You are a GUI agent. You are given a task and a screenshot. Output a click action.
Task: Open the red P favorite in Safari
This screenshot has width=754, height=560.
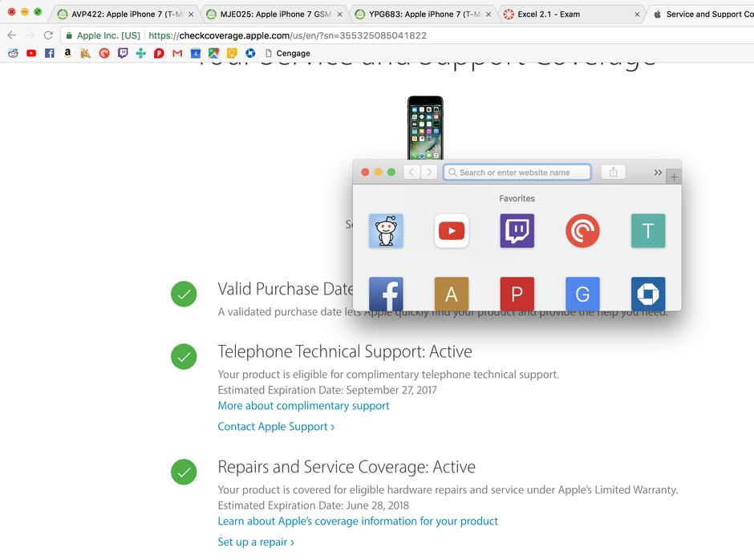(x=517, y=294)
